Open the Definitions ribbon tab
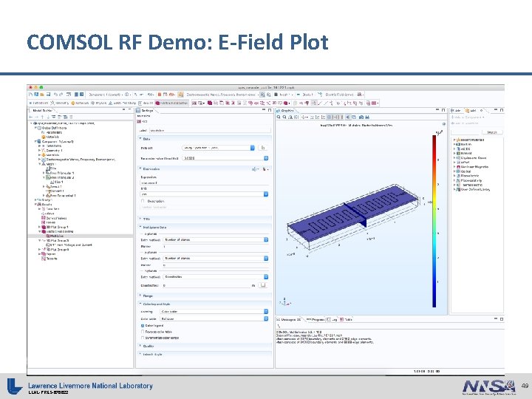Viewport: 532px width, 399px height. point(38,103)
